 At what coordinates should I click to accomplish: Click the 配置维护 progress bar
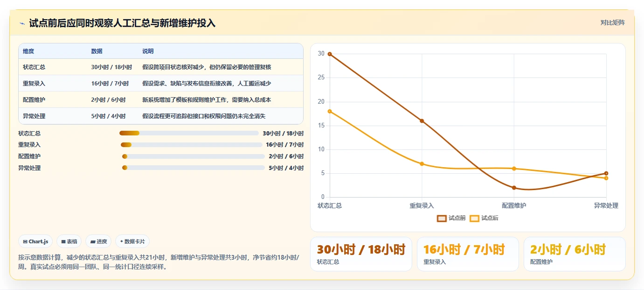(193, 156)
